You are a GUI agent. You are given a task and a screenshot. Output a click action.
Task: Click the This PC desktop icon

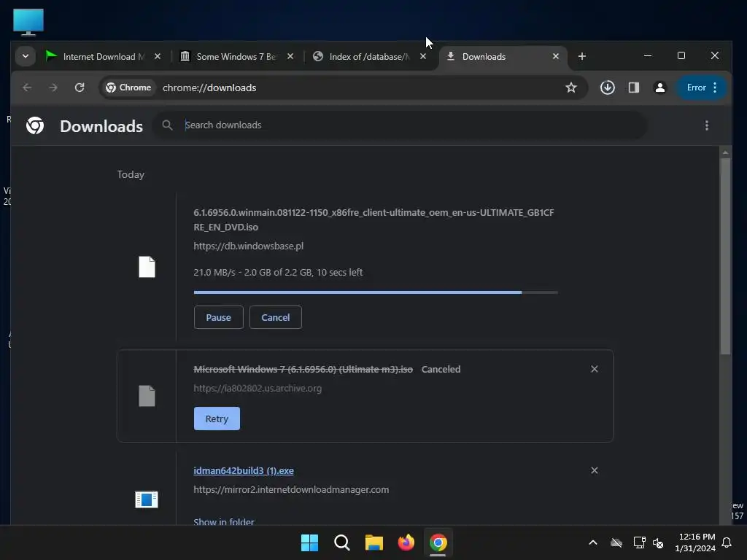28,22
